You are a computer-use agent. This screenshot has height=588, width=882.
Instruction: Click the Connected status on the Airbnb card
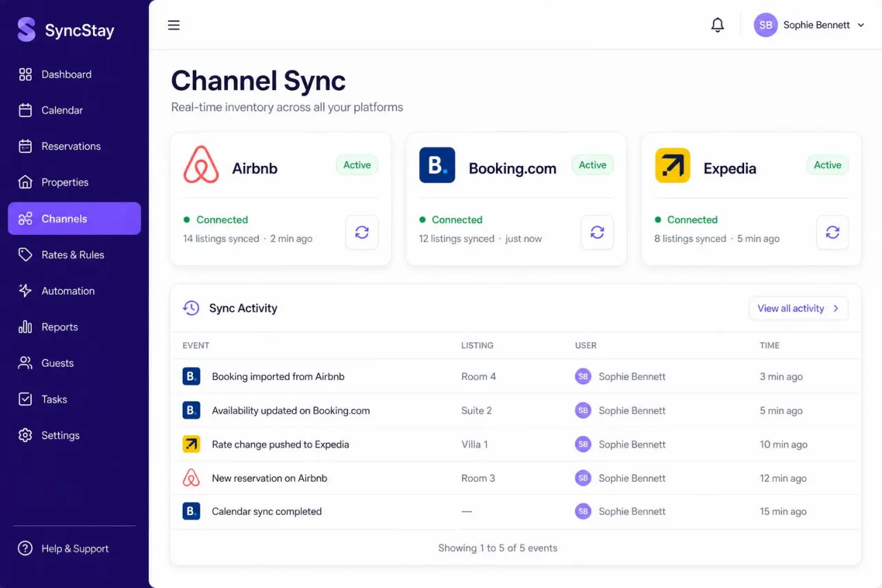point(216,220)
